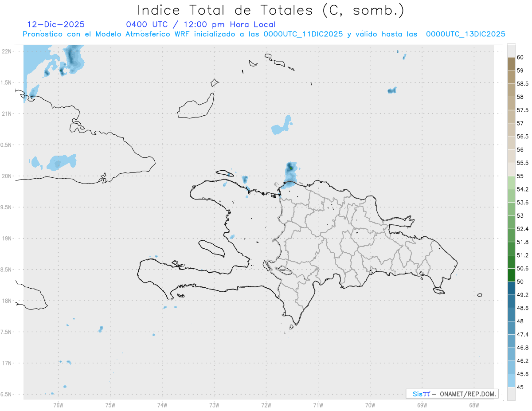Click the longitude label '74W'

(162, 405)
